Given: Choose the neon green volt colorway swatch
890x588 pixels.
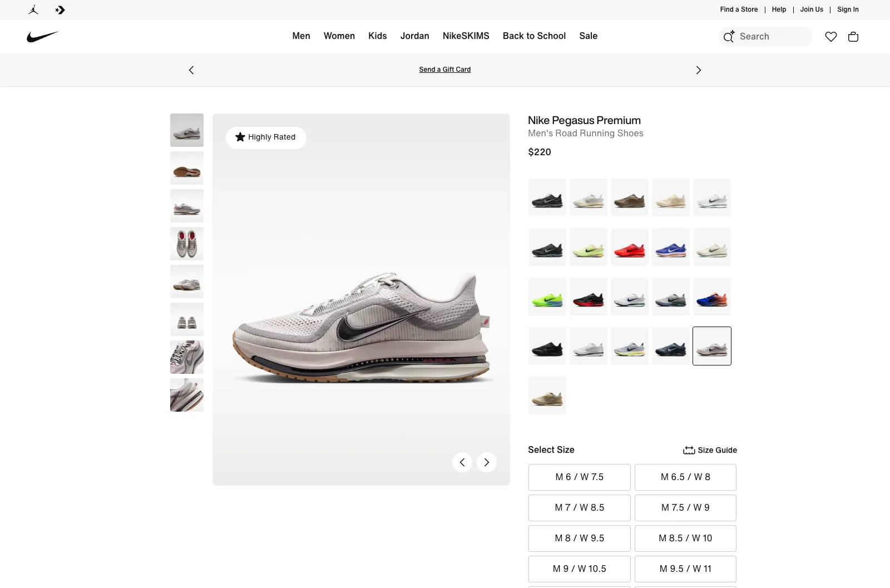Looking at the screenshot, I should [547, 297].
